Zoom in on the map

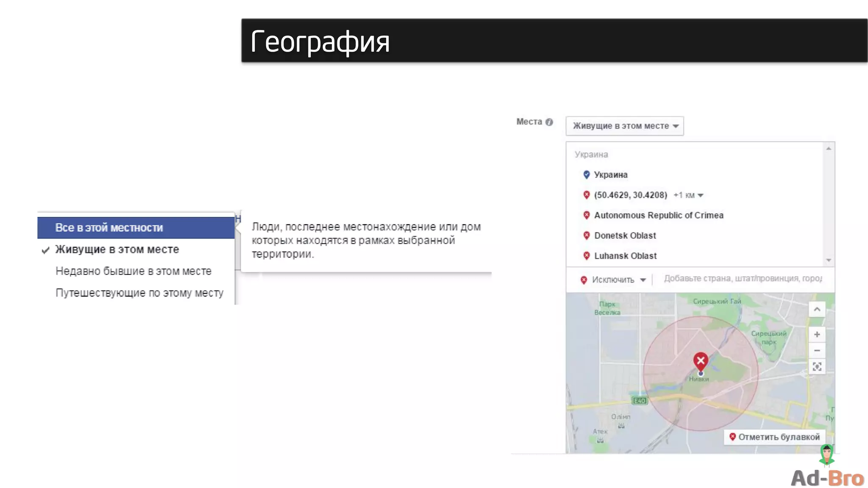[x=817, y=334]
